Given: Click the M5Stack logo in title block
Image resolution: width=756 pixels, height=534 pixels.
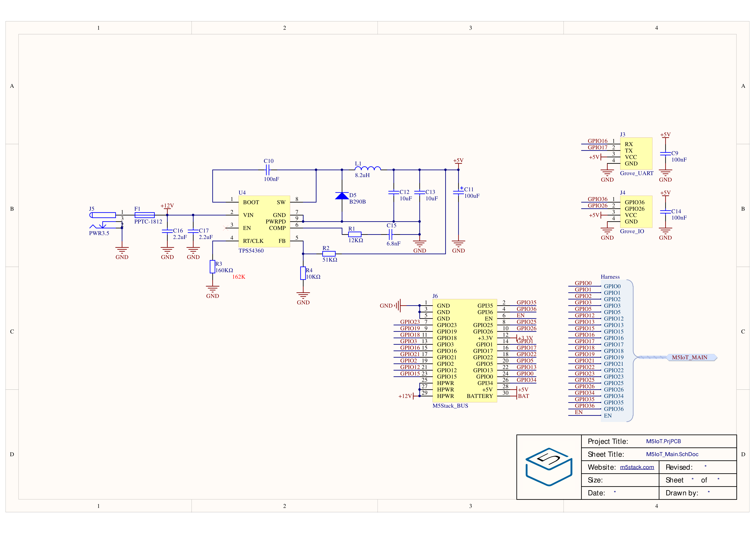Looking at the screenshot, I should (x=549, y=467).
